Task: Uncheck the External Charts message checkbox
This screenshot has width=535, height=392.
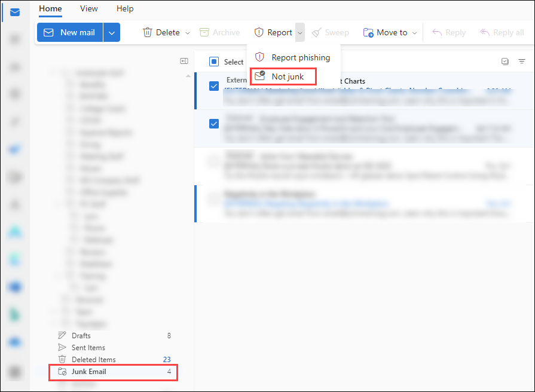Action: (214, 86)
